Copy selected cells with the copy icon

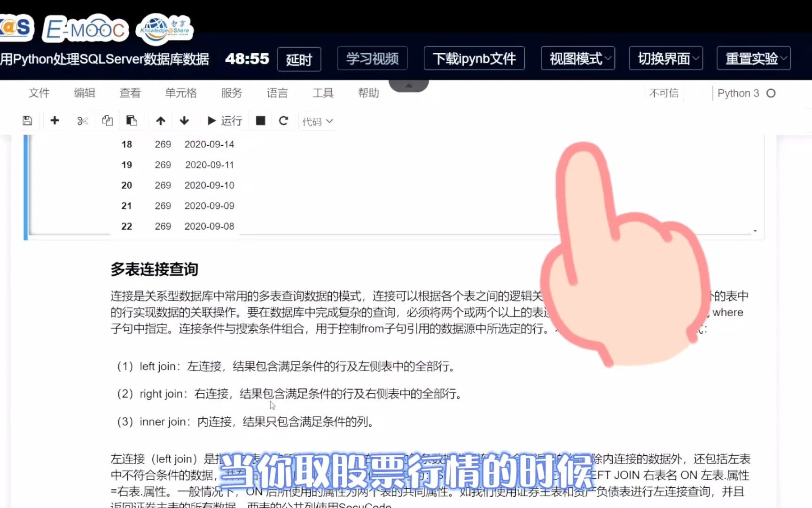click(107, 120)
